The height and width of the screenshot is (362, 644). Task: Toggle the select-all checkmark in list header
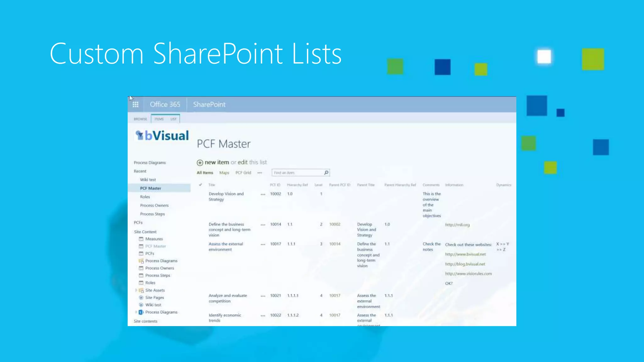pos(200,185)
